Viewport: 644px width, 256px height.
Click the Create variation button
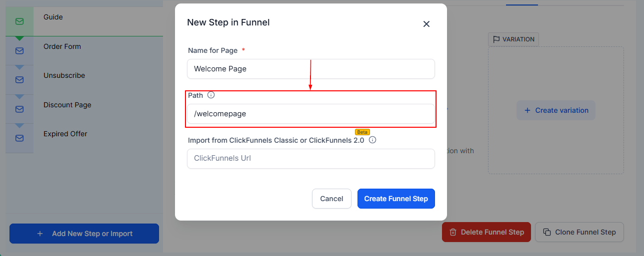[x=556, y=110]
